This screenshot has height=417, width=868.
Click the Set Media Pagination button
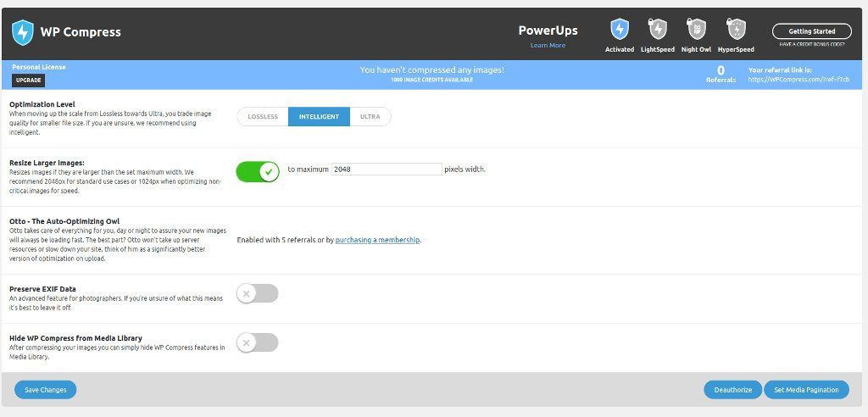pyautogui.click(x=807, y=390)
